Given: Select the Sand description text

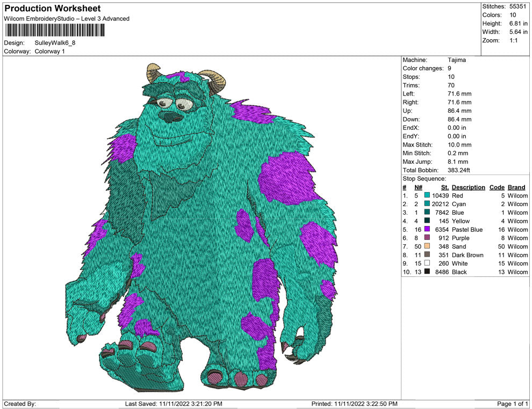Looking at the screenshot, I should click(459, 246).
